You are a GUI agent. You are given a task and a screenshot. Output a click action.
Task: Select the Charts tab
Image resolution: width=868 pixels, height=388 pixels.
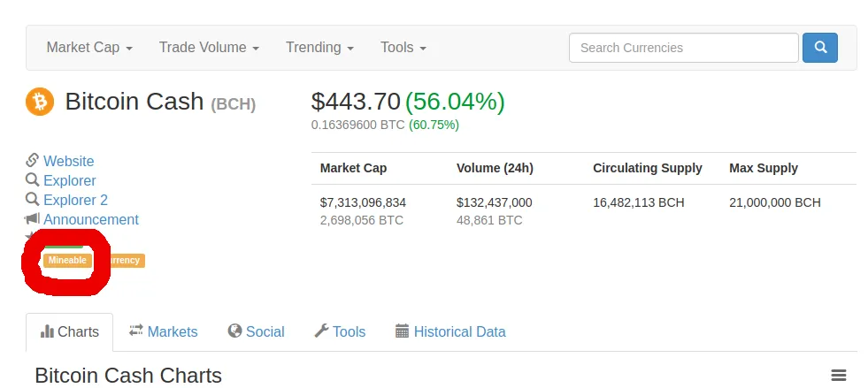(x=70, y=332)
